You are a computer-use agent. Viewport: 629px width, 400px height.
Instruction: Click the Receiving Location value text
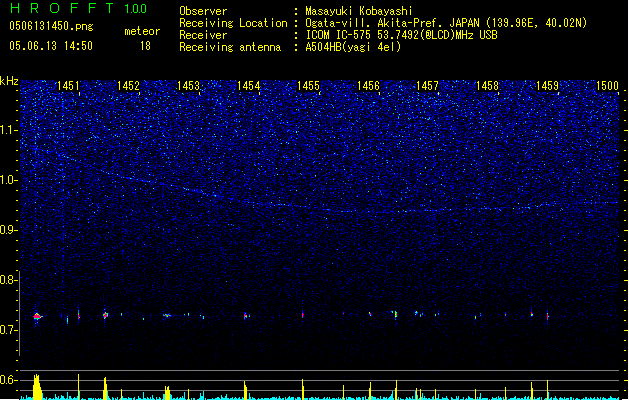(446, 23)
